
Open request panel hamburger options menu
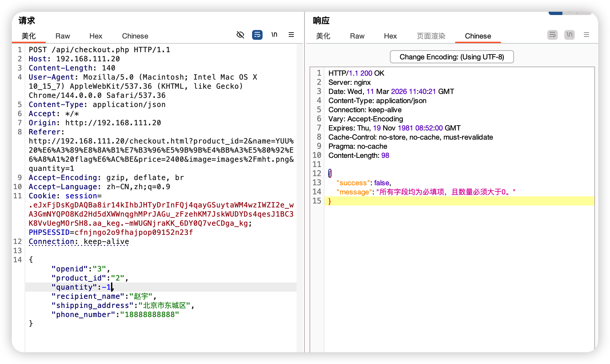(x=291, y=35)
